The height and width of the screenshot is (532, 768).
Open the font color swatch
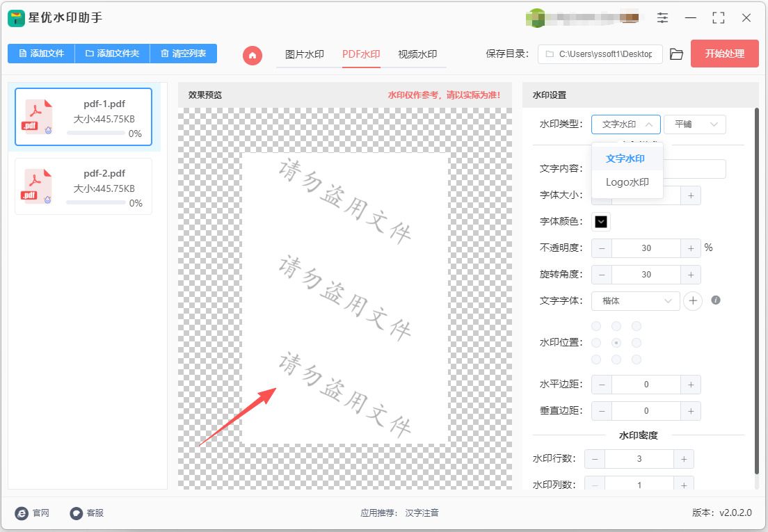[x=601, y=222]
